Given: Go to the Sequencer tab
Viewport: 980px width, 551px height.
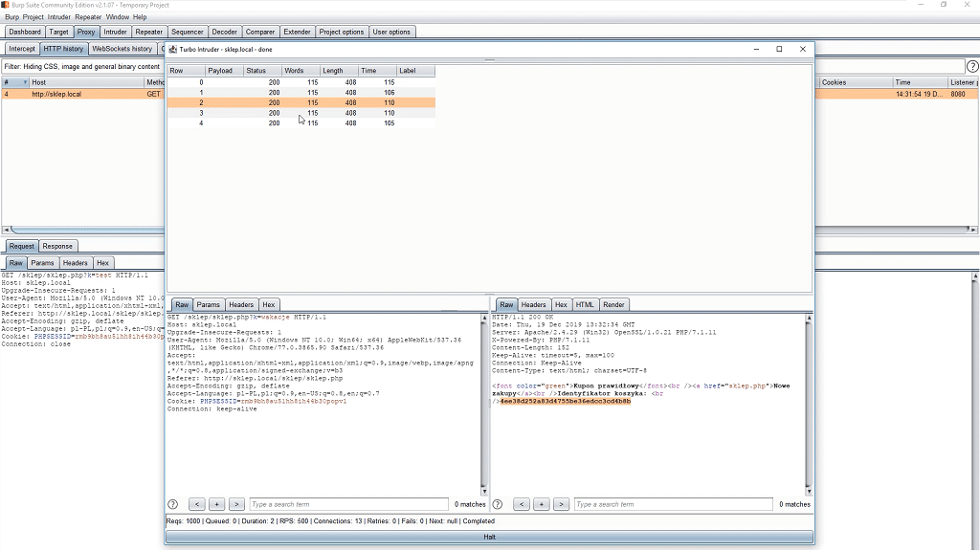Looking at the screenshot, I should click(x=188, y=32).
